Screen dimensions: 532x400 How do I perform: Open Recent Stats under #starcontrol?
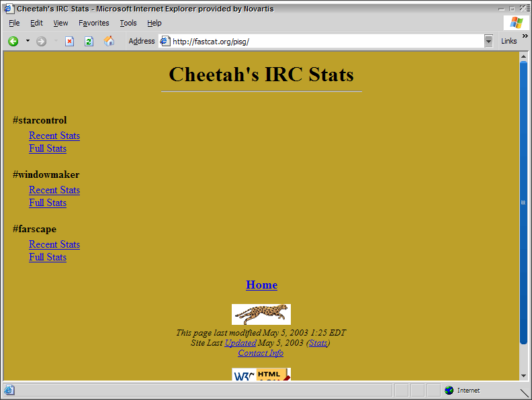pos(54,136)
